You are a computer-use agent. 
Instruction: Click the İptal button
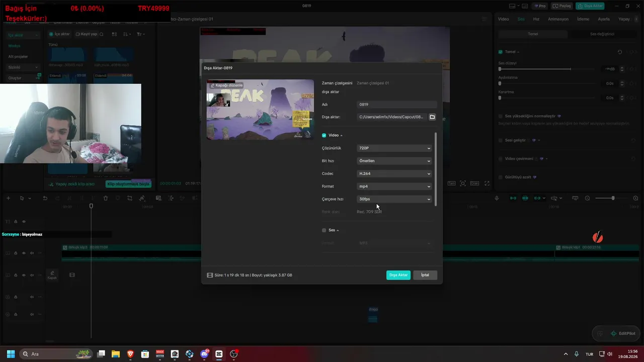click(425, 275)
